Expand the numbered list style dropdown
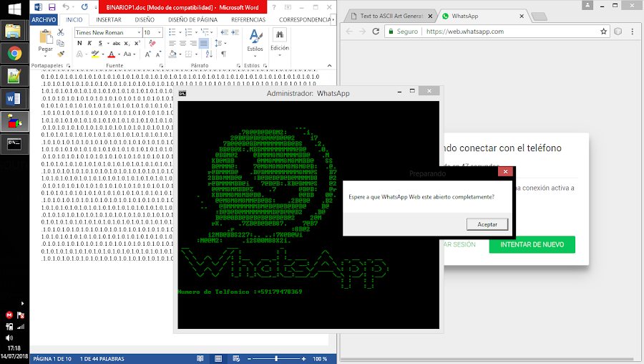644x364 pixels. (196, 32)
